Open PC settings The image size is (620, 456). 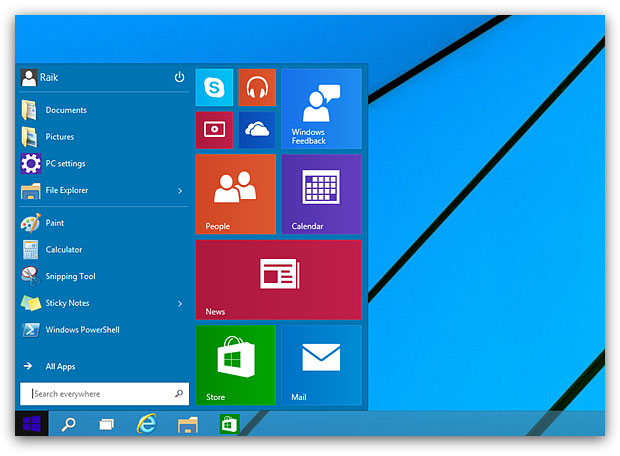[x=104, y=163]
